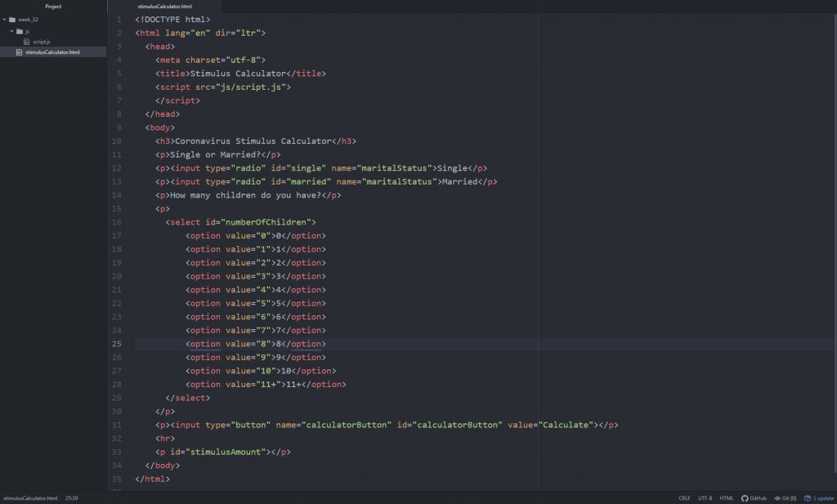Change file encoding via UTF-8 indicator
Viewport: 837px width, 504px height.
[x=705, y=498]
